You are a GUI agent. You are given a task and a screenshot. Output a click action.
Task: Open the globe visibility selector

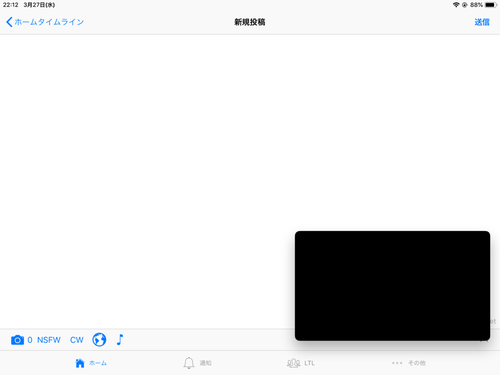pos(99,340)
